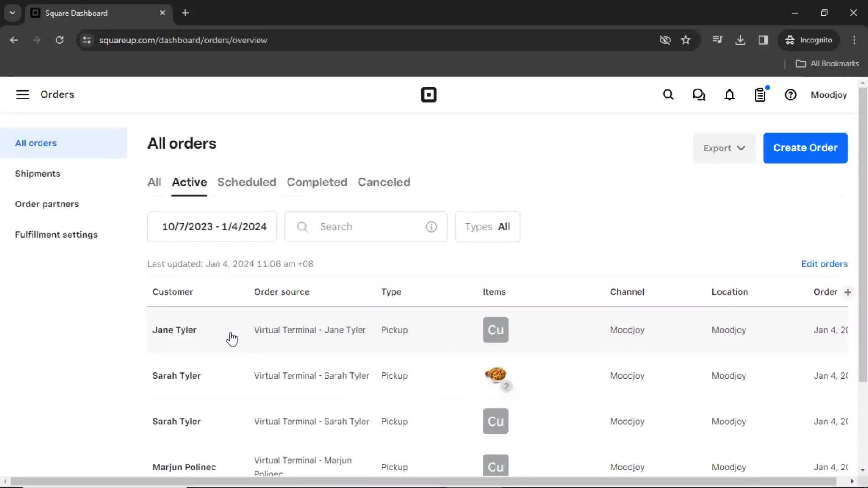The height and width of the screenshot is (488, 868).
Task: Open the Chrome three-dot menu
Action: [x=854, y=40]
